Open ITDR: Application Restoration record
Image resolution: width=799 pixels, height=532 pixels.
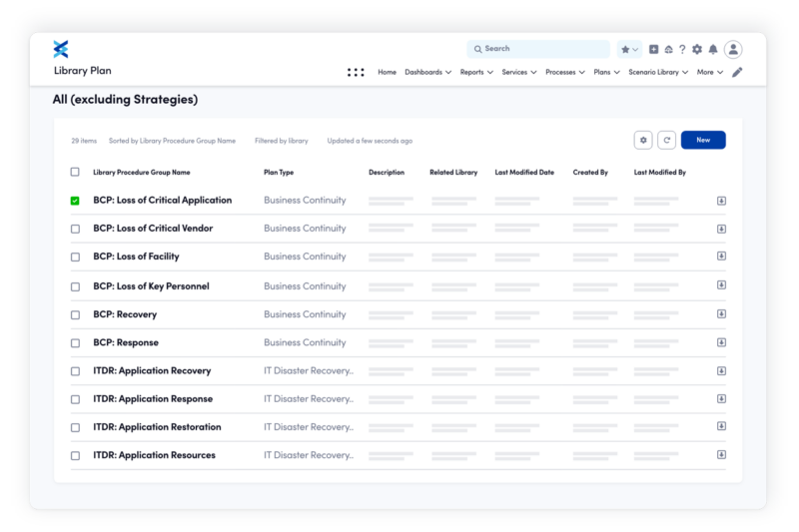pos(157,427)
